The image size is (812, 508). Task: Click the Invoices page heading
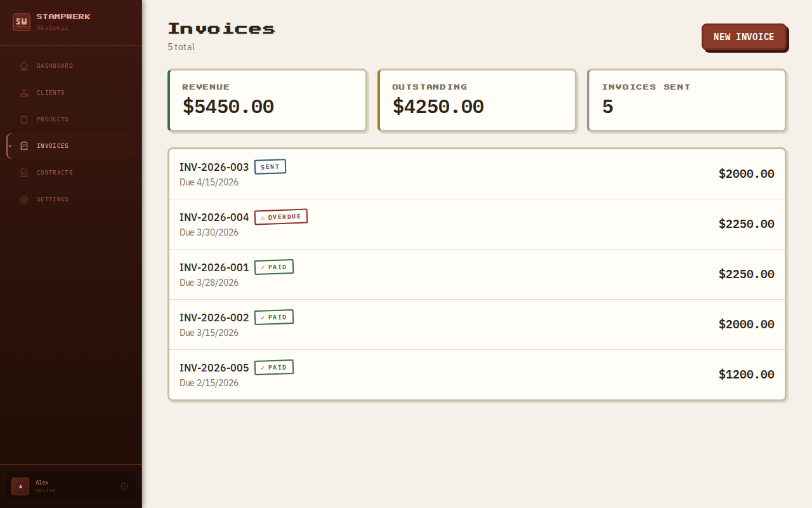click(221, 29)
